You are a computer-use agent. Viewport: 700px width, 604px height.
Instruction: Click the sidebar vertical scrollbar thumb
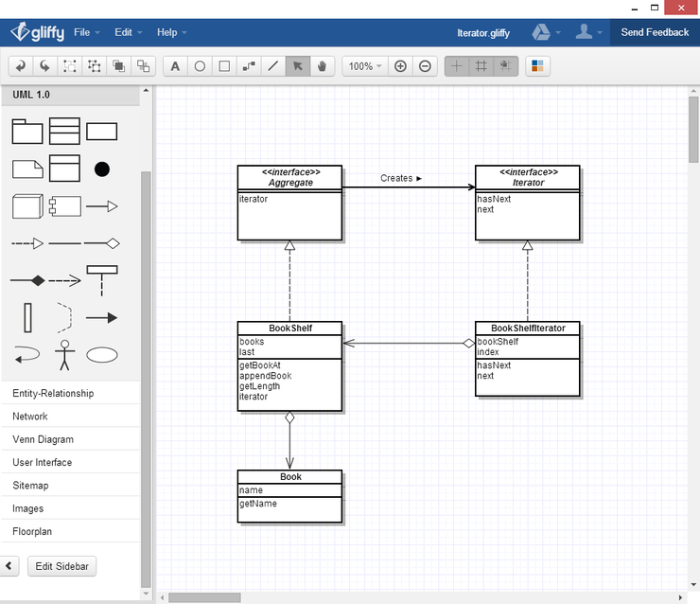(x=146, y=380)
